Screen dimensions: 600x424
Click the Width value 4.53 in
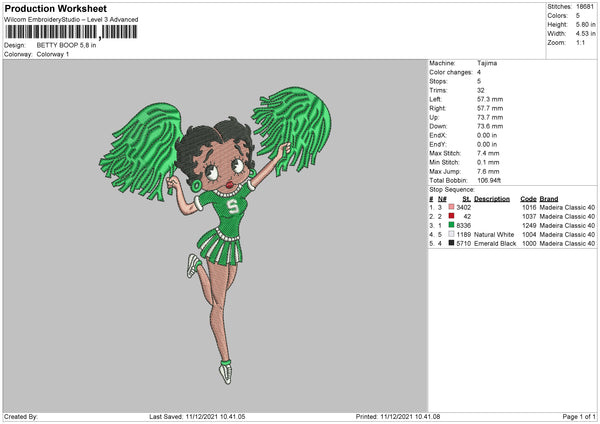[x=586, y=34]
